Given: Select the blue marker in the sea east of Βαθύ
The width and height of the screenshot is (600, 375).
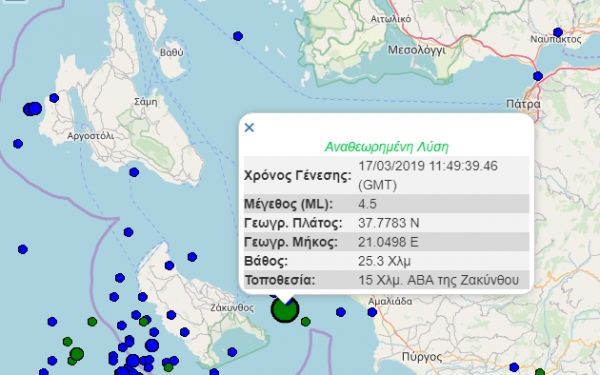Looking at the screenshot, I should [x=238, y=36].
